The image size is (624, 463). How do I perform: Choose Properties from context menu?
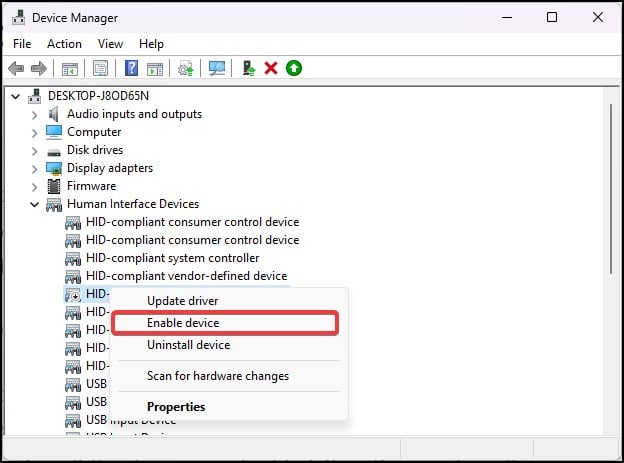(x=228, y=407)
